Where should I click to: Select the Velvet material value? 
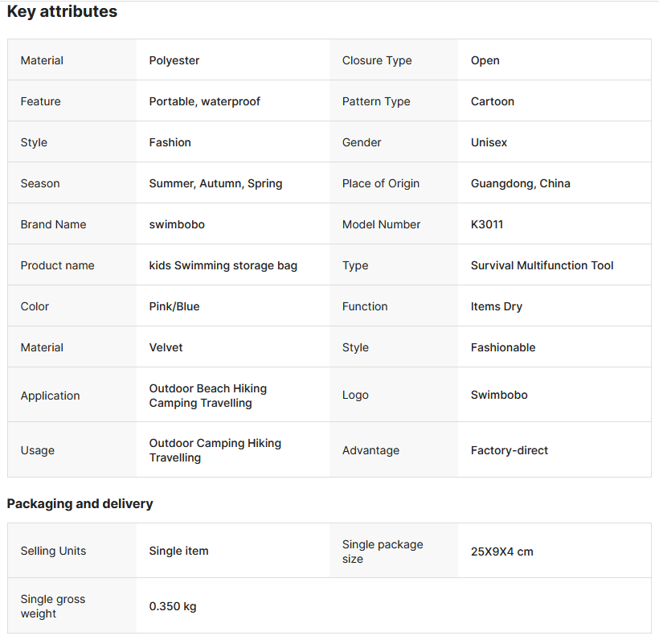pyautogui.click(x=166, y=347)
